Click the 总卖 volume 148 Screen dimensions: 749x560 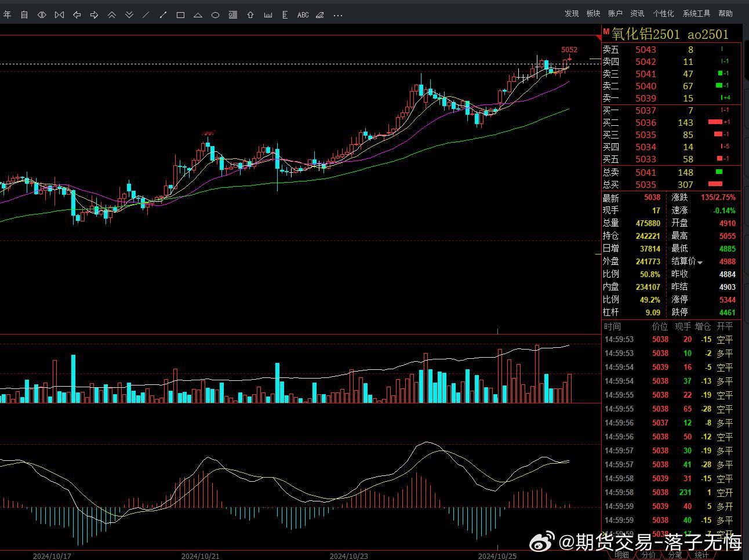click(685, 173)
